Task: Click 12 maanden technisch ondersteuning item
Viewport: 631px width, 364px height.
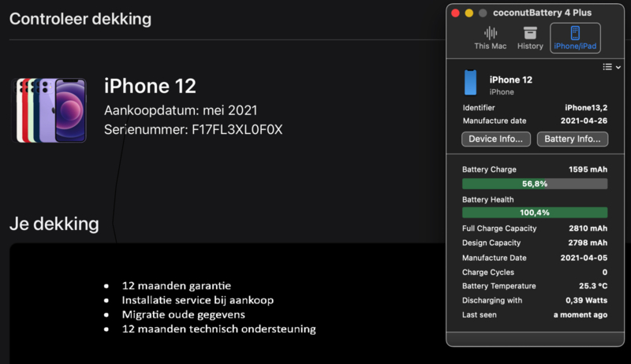Action: point(219,329)
